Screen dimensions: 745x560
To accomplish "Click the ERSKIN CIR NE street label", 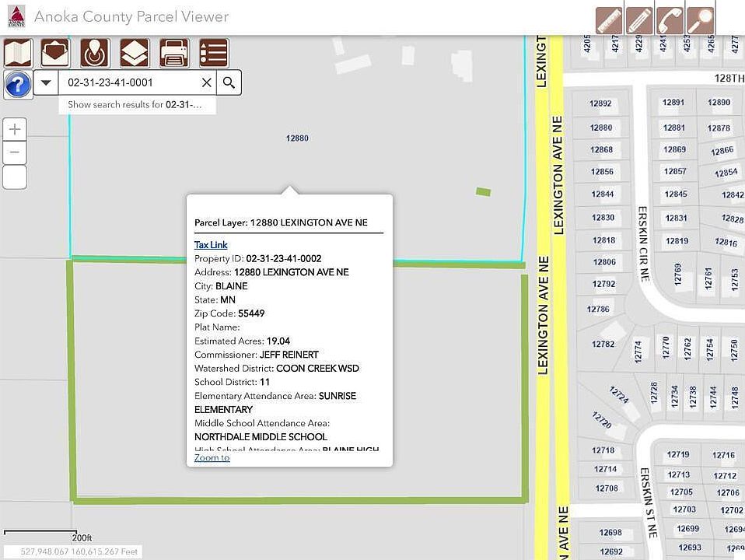I will [643, 243].
